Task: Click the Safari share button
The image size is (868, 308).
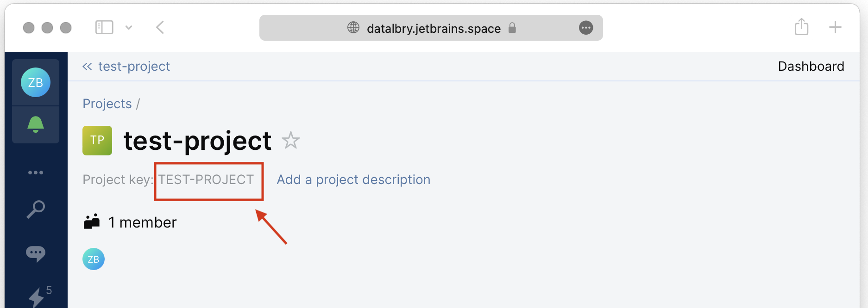Action: (801, 27)
